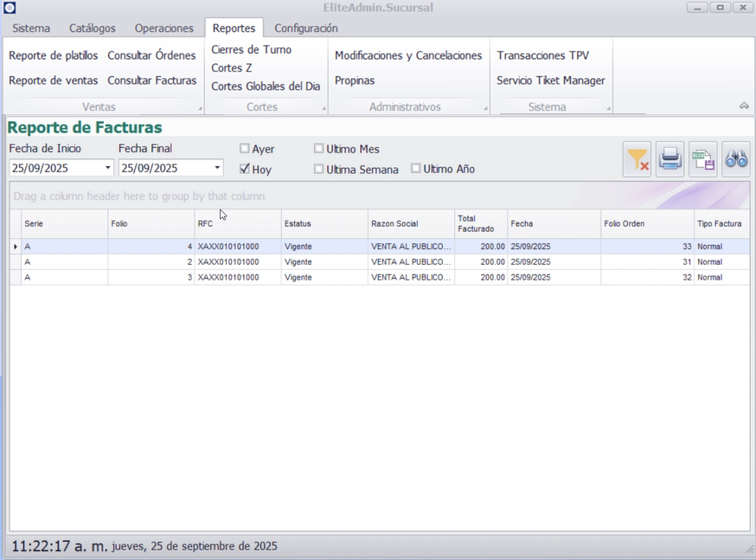The image size is (756, 560).
Task: Open the Fecha de Inicio date dropdown
Action: tap(108, 168)
